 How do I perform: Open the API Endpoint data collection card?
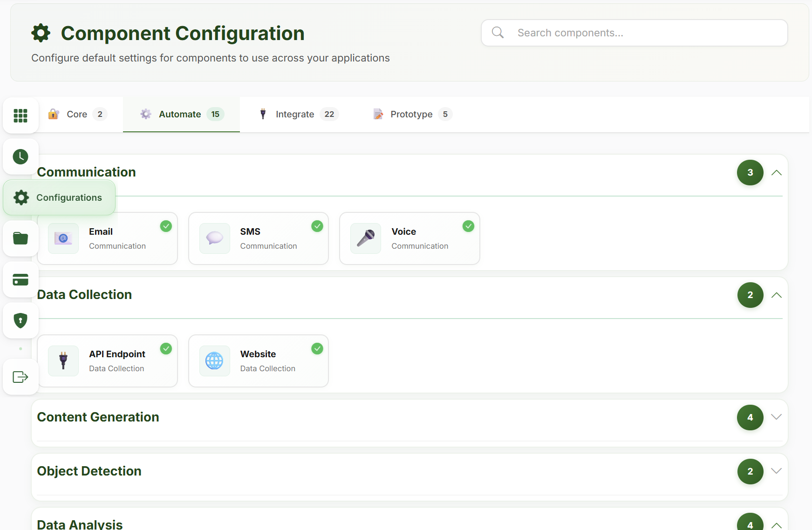coord(108,361)
